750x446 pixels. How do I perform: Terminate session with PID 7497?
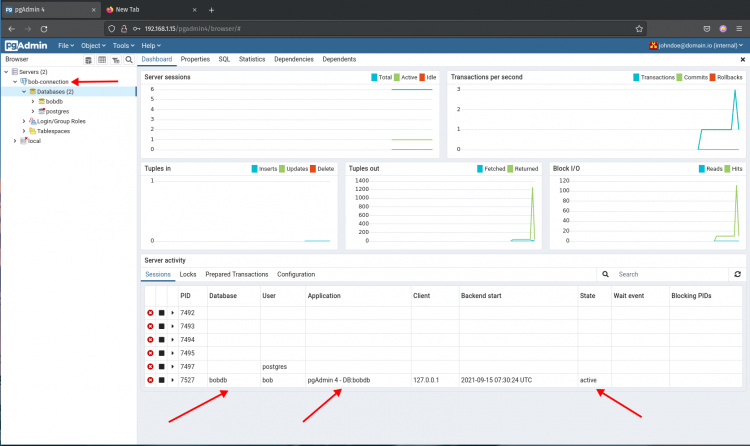[150, 367]
